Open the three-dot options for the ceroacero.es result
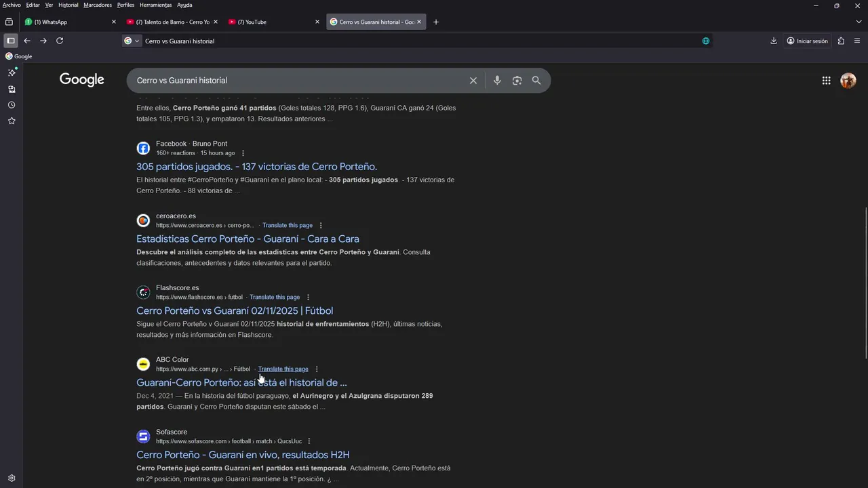 (321, 225)
